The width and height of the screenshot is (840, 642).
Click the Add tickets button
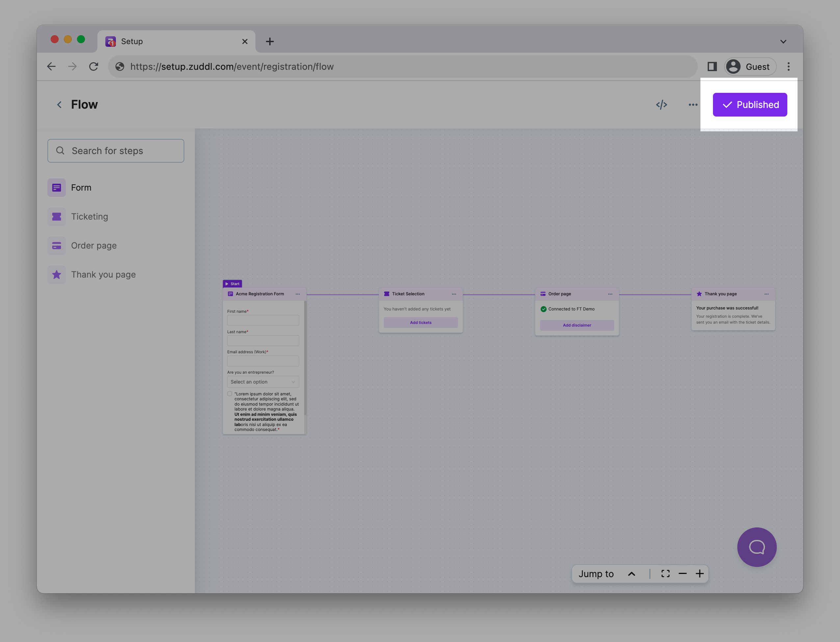[x=420, y=323]
